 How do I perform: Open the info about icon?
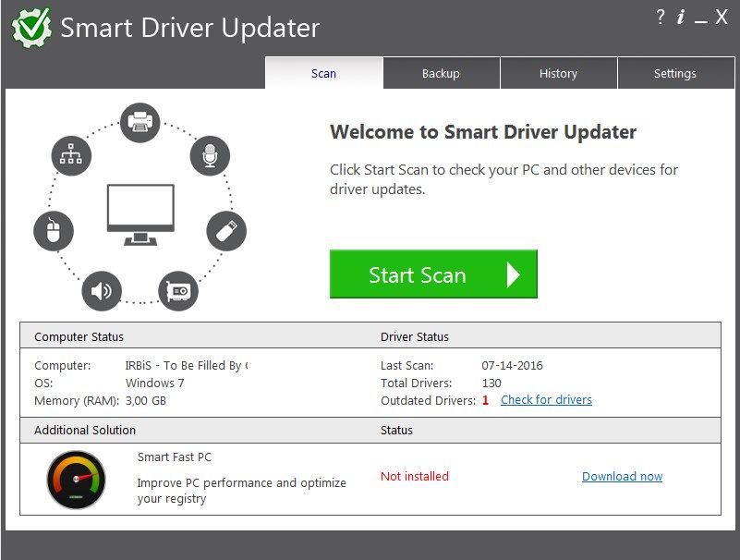pyautogui.click(x=681, y=18)
